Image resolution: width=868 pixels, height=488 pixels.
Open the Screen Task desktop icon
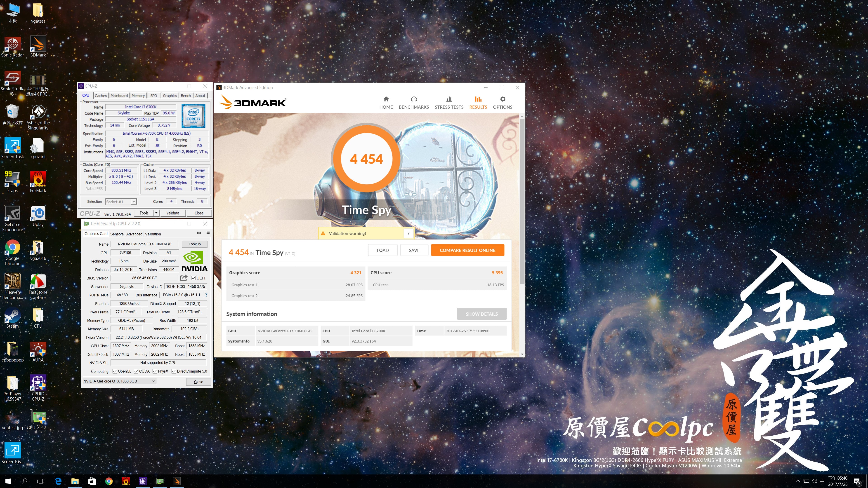pos(12,148)
